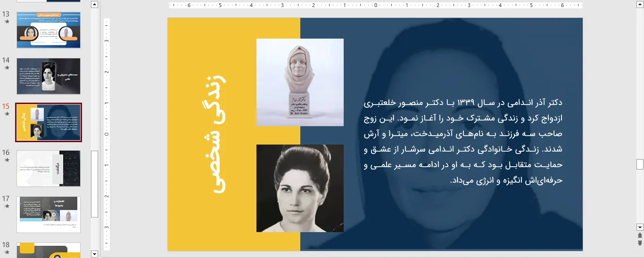
Task: Select slide 16 thumbnail
Action: (49, 169)
